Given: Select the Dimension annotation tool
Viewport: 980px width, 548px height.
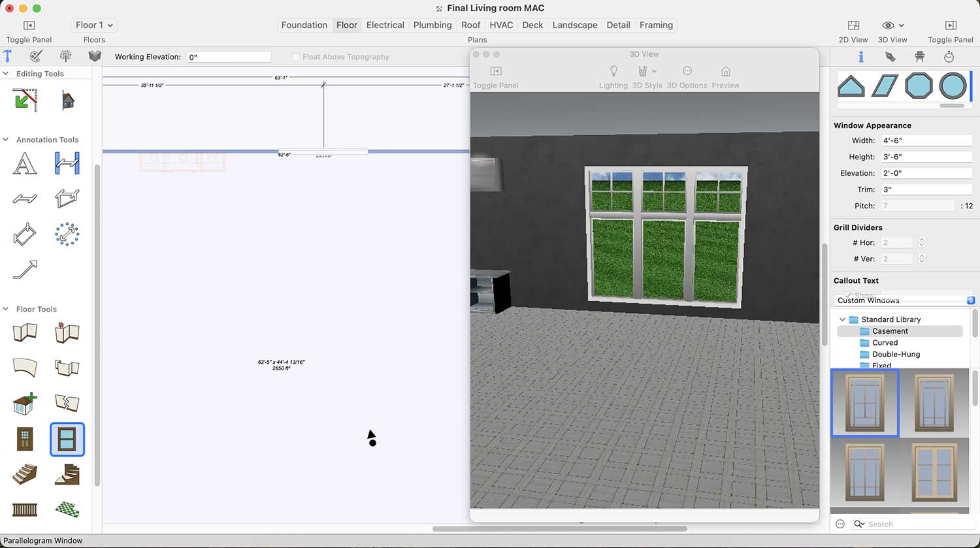Looking at the screenshot, I should pyautogui.click(x=67, y=163).
